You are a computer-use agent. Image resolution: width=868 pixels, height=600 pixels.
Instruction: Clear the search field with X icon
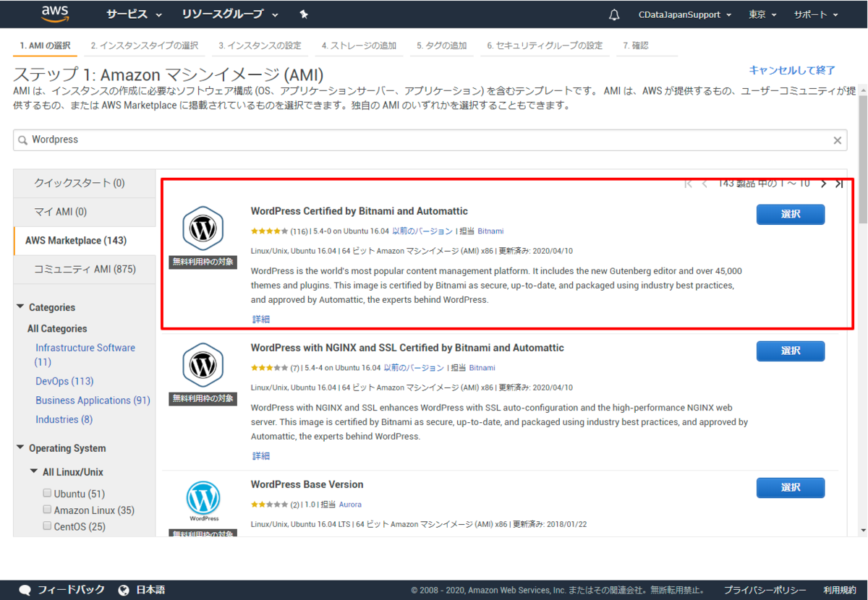838,140
